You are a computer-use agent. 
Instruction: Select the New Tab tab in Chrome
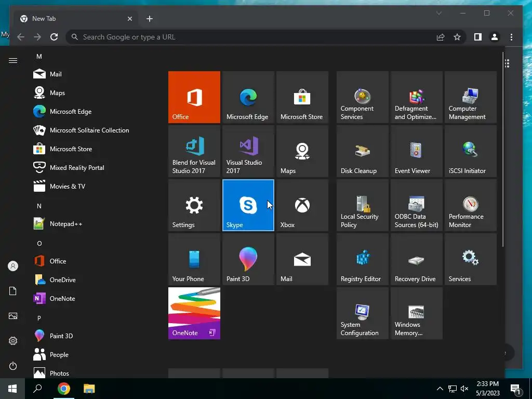pos(75,19)
